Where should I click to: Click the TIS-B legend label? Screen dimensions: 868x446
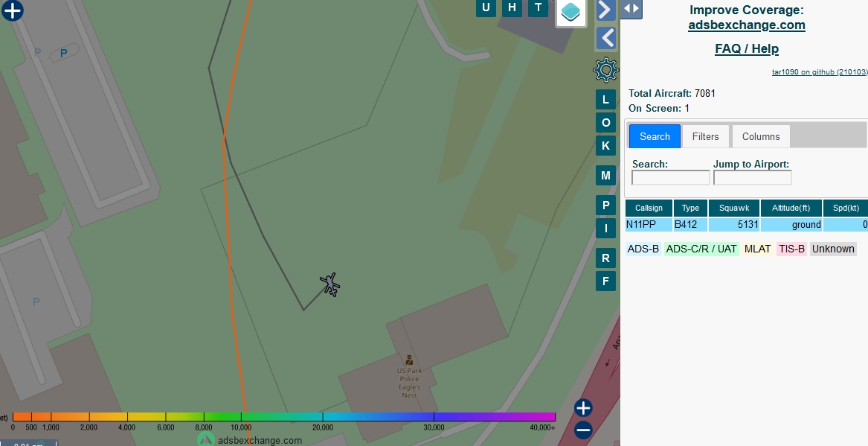click(x=791, y=249)
